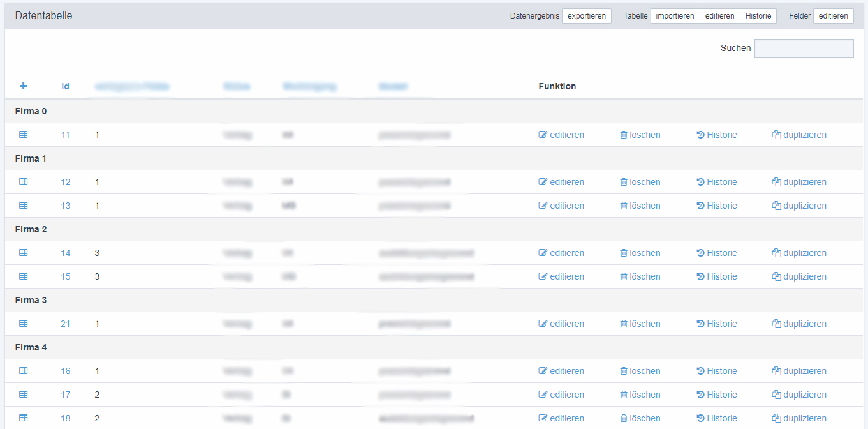868x429 pixels.
Task: Click the Tabelle Historie button
Action: coord(758,15)
